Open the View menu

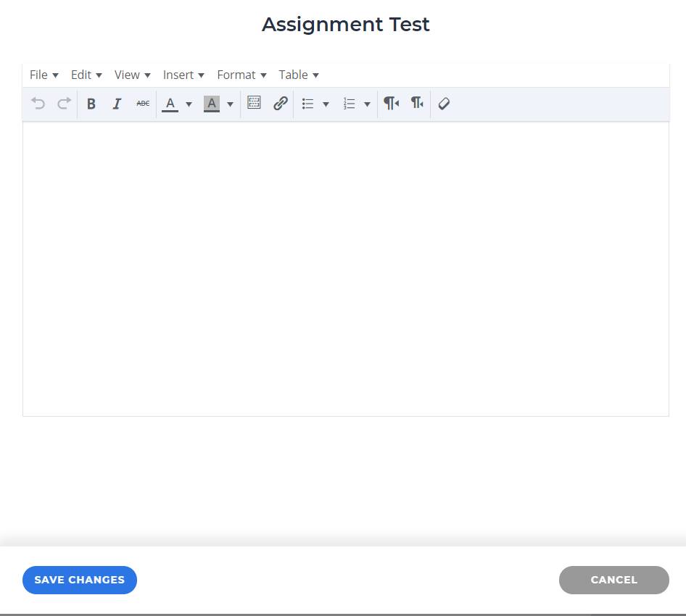pyautogui.click(x=132, y=75)
